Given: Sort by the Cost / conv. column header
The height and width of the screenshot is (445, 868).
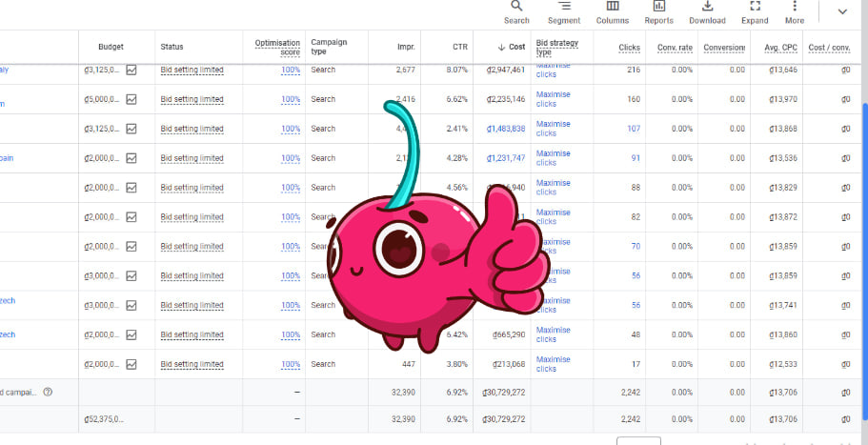Looking at the screenshot, I should click(x=829, y=48).
